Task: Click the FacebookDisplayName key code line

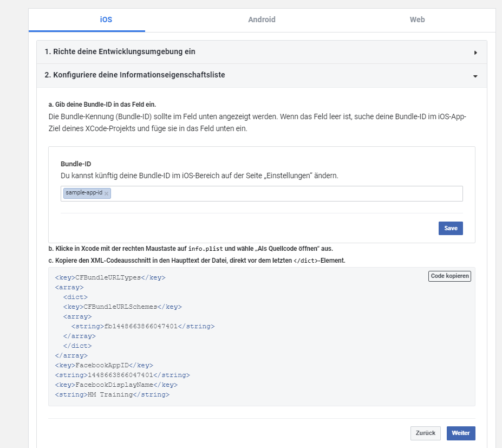Action: (116, 385)
